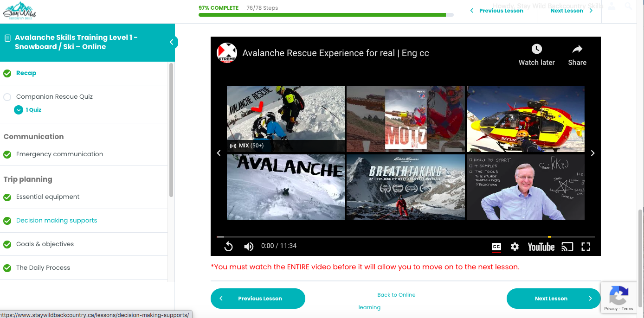Enable closed captions on the video
This screenshot has width=644, height=318.
point(496,247)
